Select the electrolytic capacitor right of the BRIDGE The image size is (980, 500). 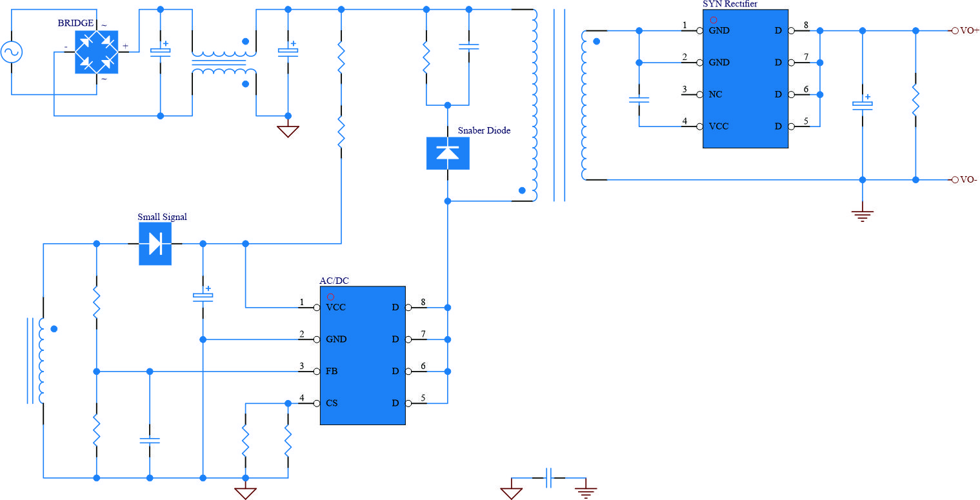pyautogui.click(x=160, y=50)
